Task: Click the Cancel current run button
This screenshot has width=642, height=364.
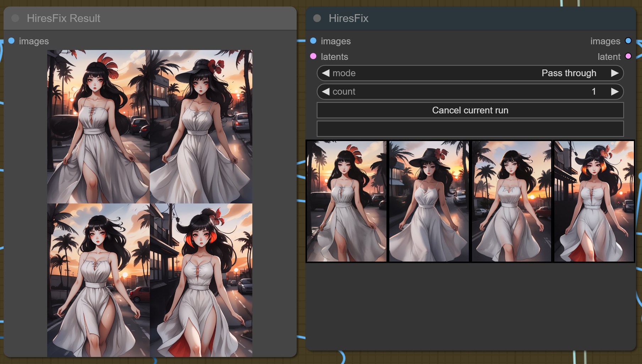Action: coord(470,110)
